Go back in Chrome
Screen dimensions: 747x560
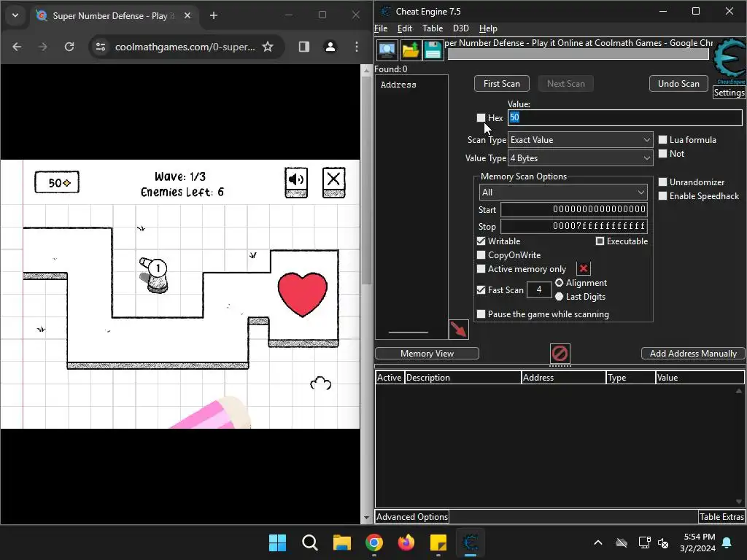click(x=17, y=47)
